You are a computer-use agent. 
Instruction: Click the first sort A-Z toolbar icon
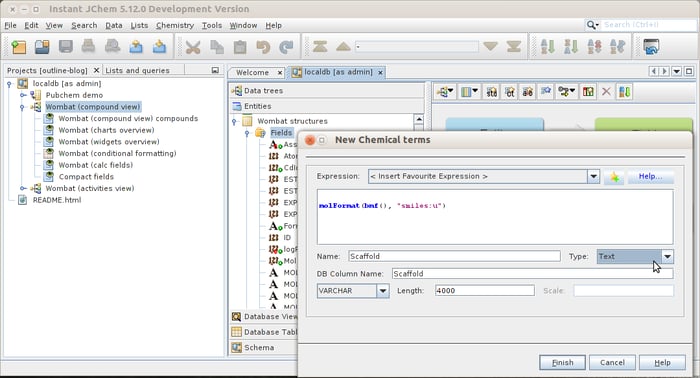547,46
